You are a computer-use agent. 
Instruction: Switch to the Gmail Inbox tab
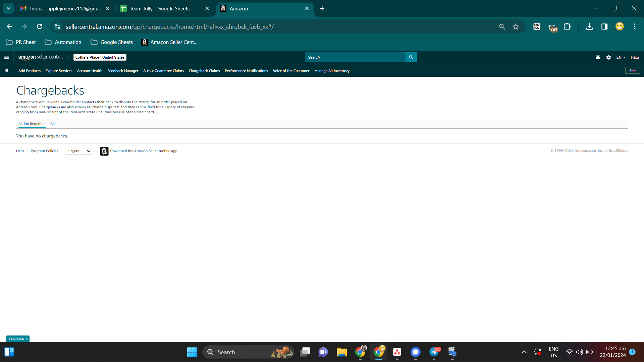pos(65,8)
